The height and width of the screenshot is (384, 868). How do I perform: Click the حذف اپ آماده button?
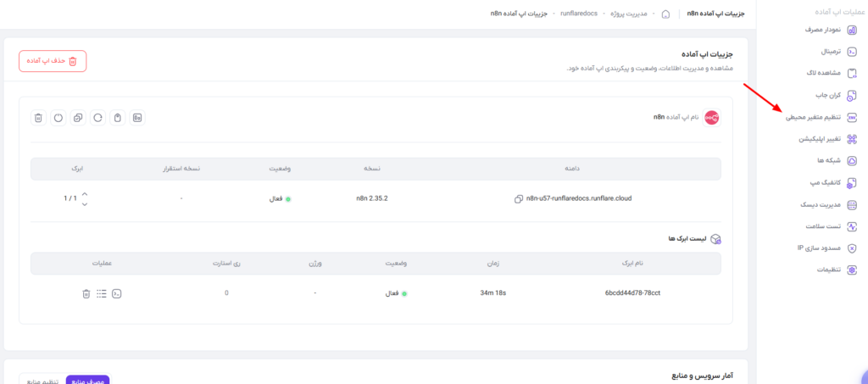coord(53,61)
